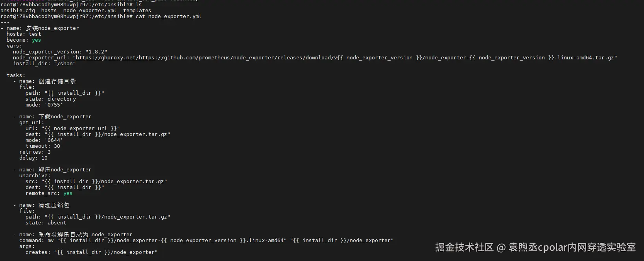Viewport: 644px width, 261px height.
Task: Click the "/shan" install_dir value
Action: [65, 64]
